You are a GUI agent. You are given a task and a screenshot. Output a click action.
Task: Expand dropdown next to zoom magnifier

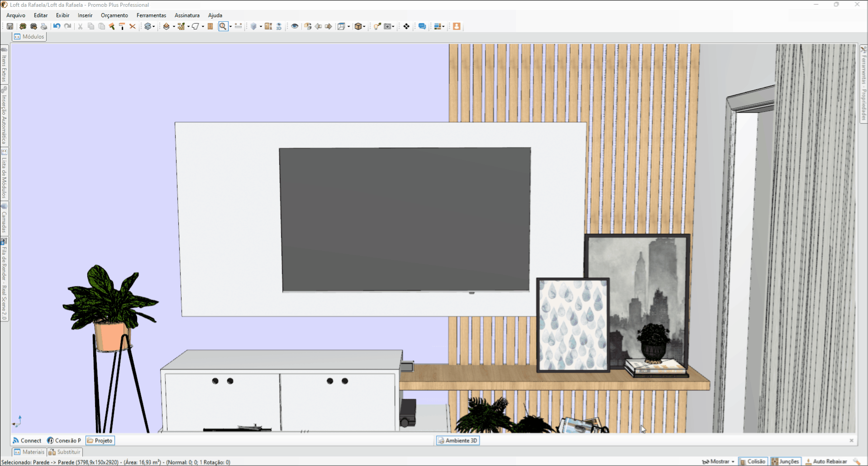pos(230,26)
